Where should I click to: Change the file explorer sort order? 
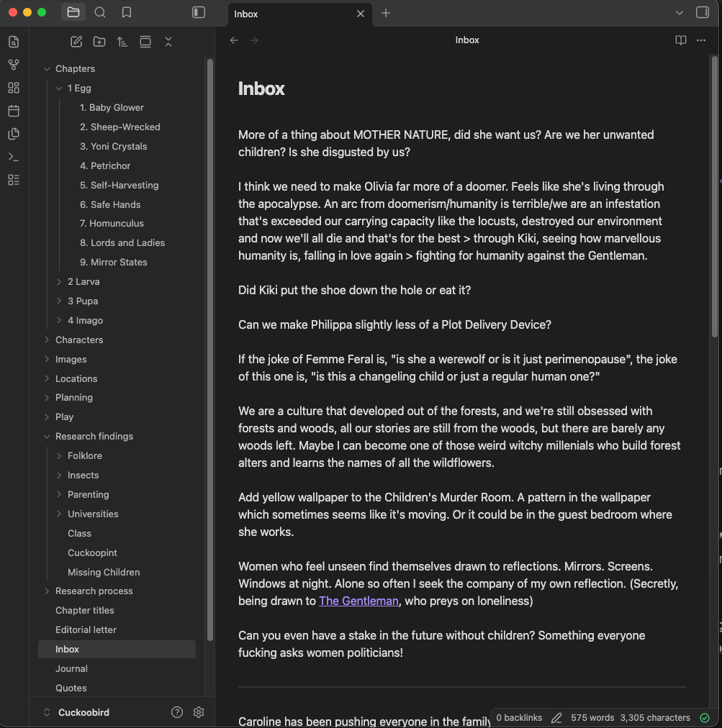click(x=122, y=42)
